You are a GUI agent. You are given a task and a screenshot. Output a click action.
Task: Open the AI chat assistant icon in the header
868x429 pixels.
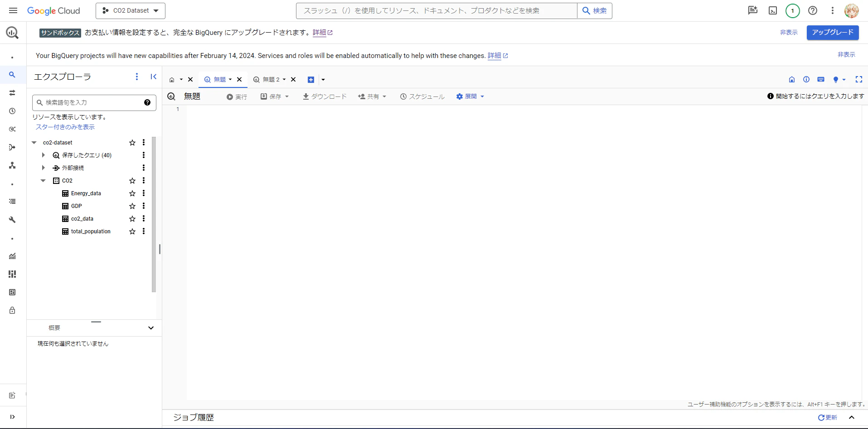coord(753,10)
